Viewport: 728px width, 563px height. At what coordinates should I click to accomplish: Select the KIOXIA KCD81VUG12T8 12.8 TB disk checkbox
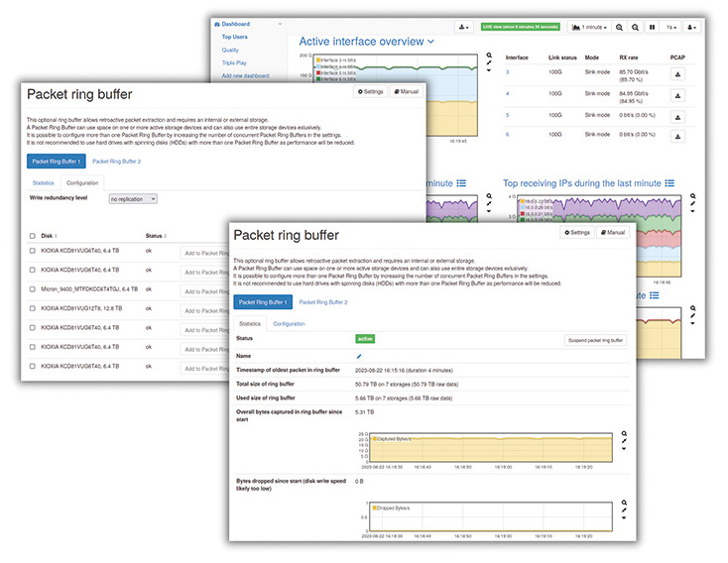32,308
